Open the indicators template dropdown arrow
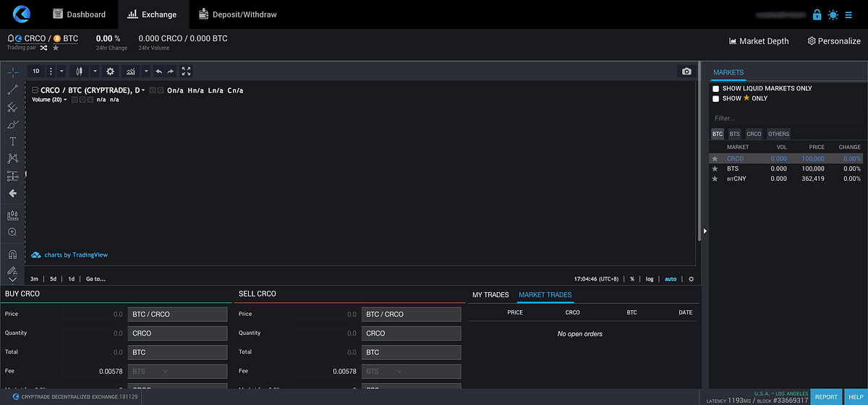The width and height of the screenshot is (868, 405). click(x=146, y=72)
